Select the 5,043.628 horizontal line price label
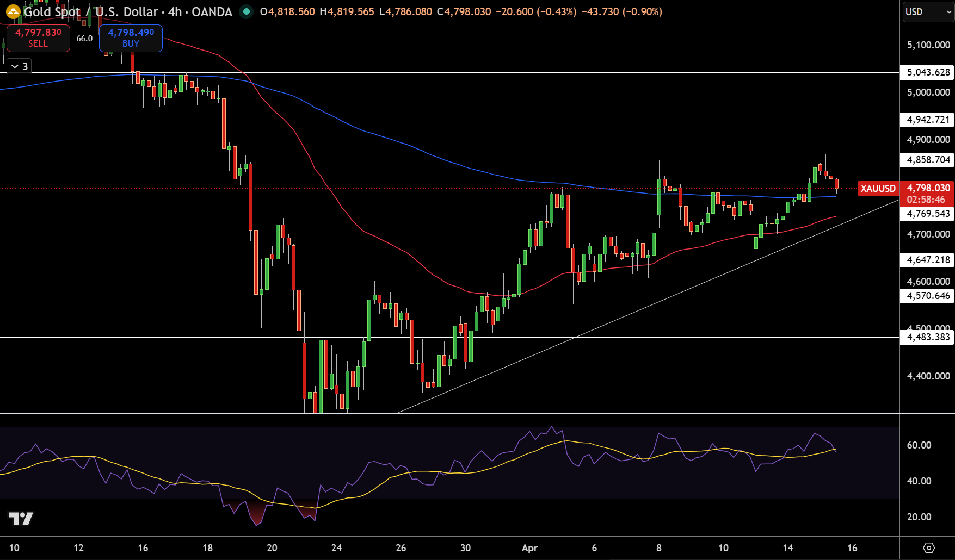The height and width of the screenshot is (560, 955). [928, 72]
